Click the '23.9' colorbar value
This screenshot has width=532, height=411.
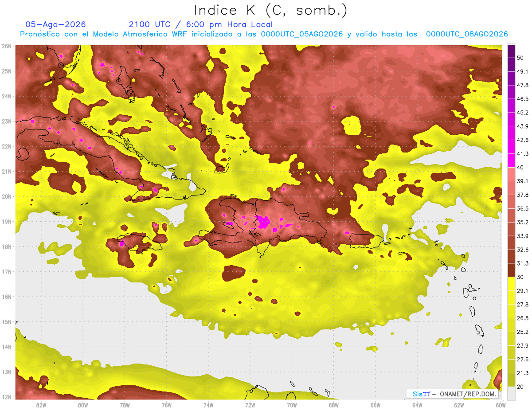click(x=522, y=346)
